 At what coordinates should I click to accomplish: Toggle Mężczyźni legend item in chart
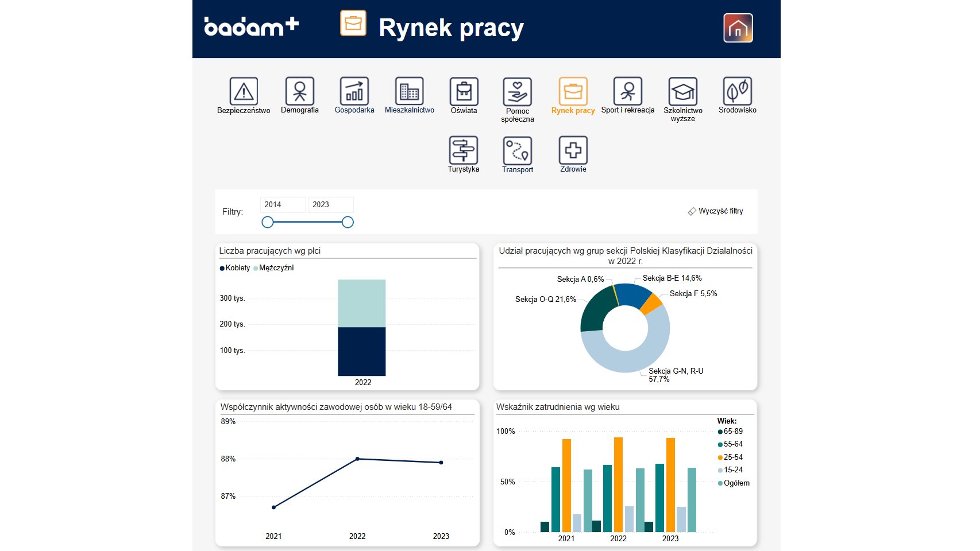click(274, 268)
